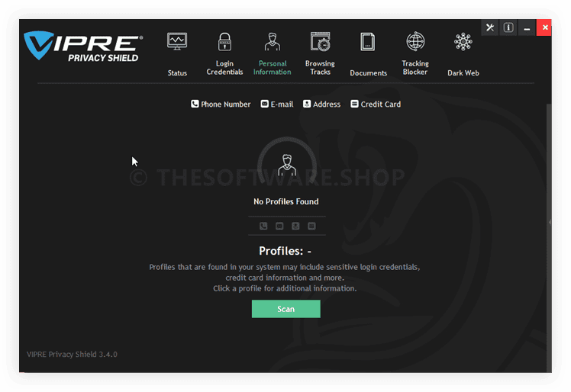The width and height of the screenshot is (571, 392).
Task: Click the VIPRE Privacy Shield logo
Action: pyautogui.click(x=82, y=46)
